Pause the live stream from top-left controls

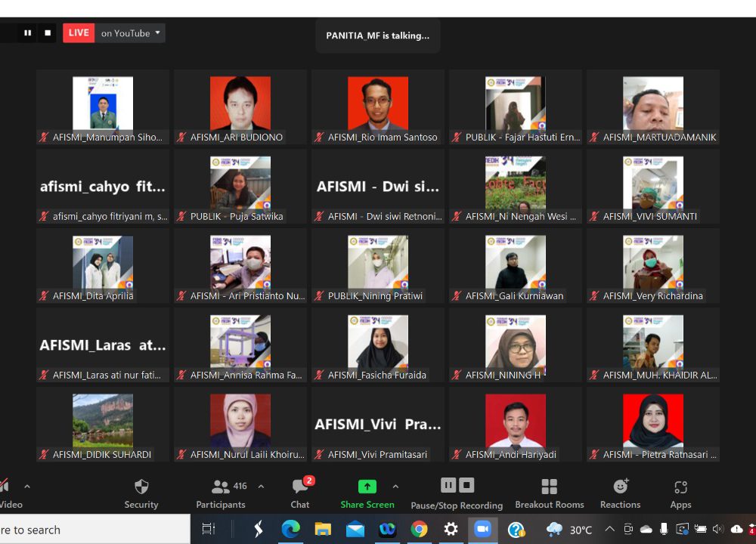tap(28, 32)
